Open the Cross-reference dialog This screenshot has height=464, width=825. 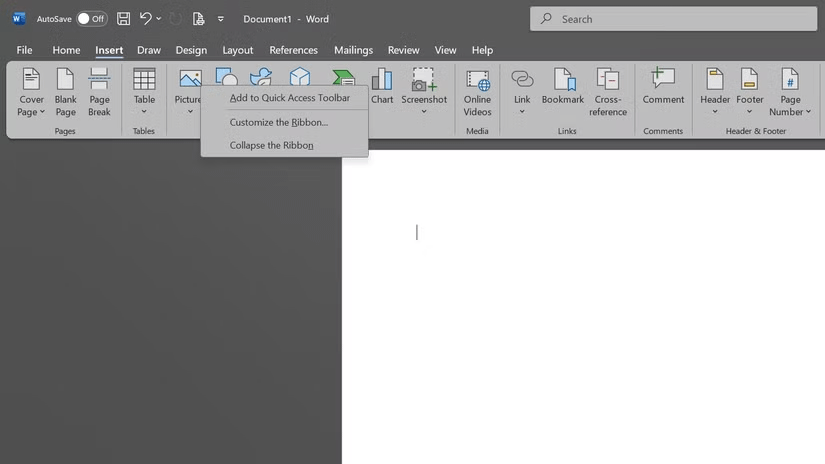608,92
